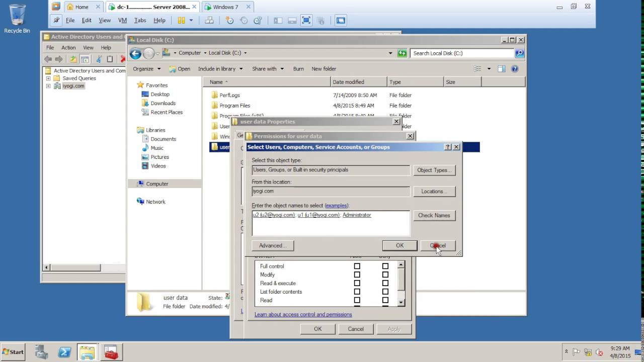Click Locations button

click(x=434, y=191)
